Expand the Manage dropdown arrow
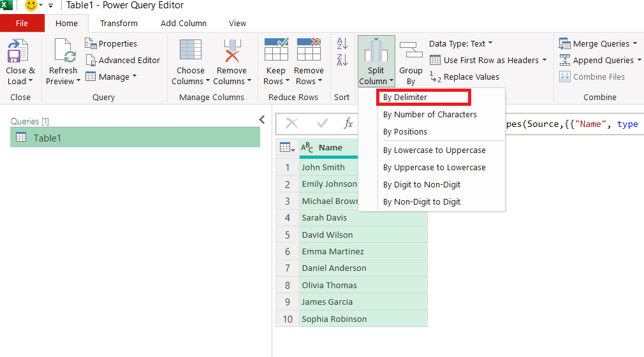This screenshot has height=357, width=644. coord(135,76)
